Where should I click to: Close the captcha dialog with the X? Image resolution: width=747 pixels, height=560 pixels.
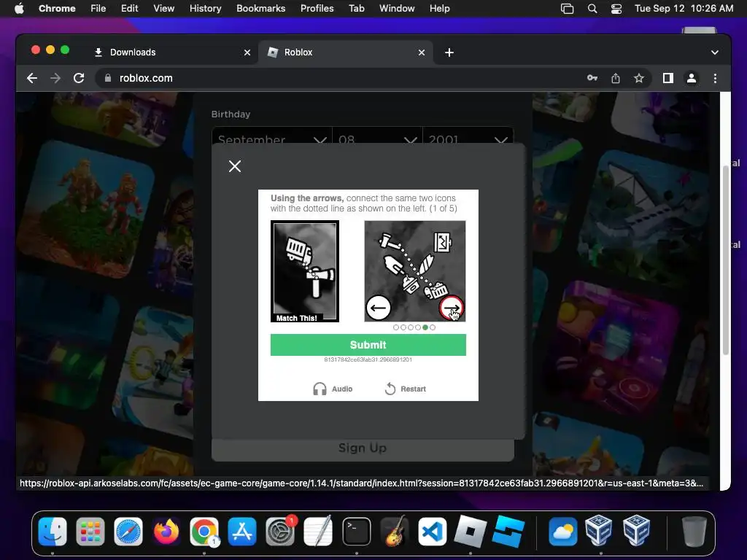point(234,166)
